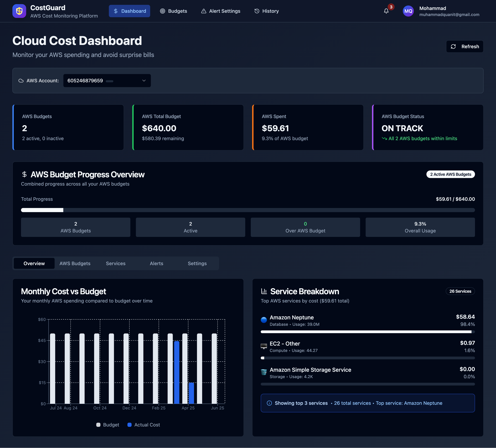Click the Amazon Neptune service icon
The height and width of the screenshot is (448, 496).
point(264,320)
